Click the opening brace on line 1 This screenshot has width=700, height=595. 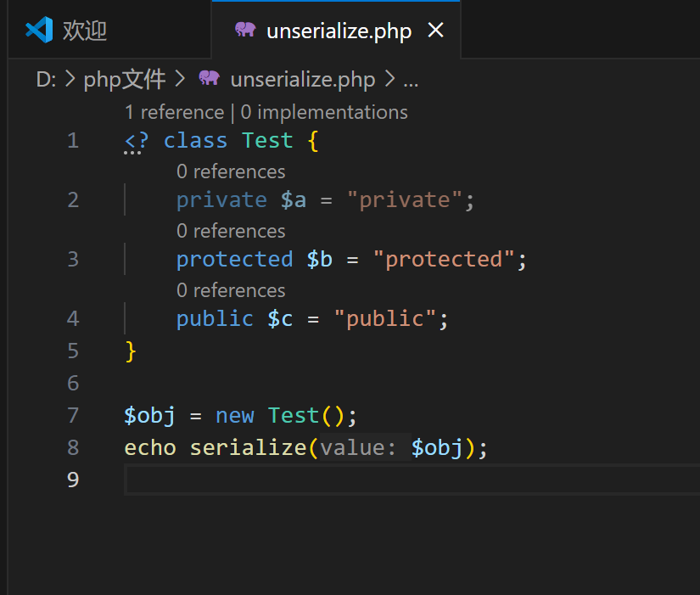[x=313, y=141]
